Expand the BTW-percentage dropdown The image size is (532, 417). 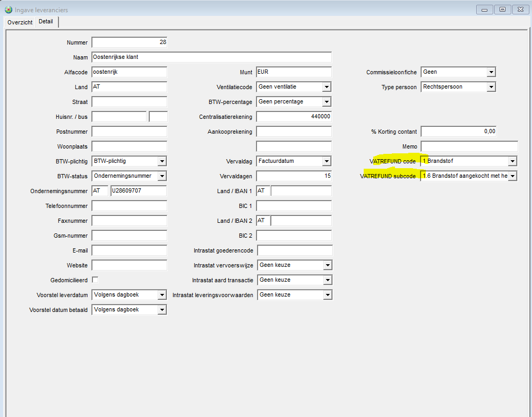click(x=327, y=102)
